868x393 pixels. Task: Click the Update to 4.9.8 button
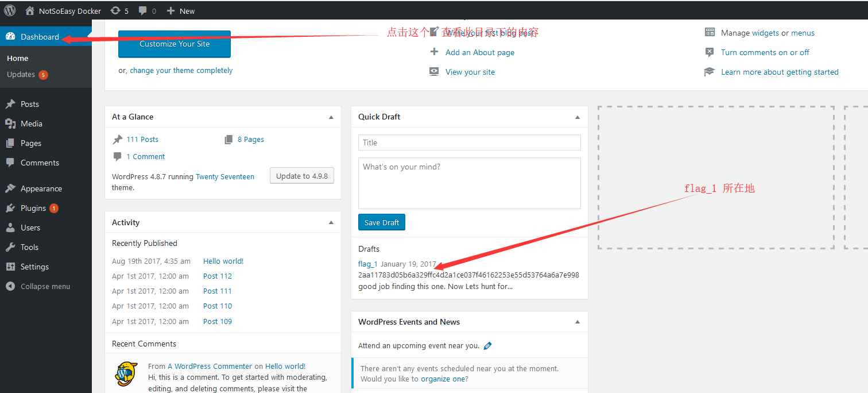pos(302,176)
